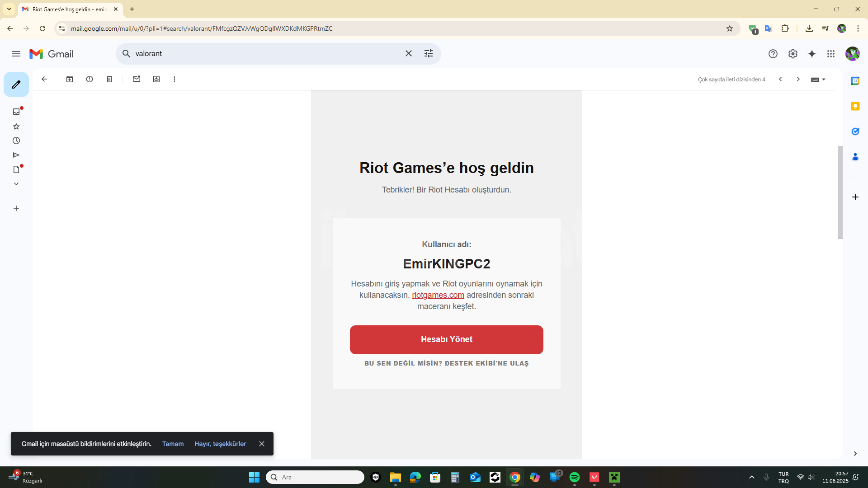Screen dimensions: 868x488
Task: Open Google Keep side panel
Action: tap(855, 106)
